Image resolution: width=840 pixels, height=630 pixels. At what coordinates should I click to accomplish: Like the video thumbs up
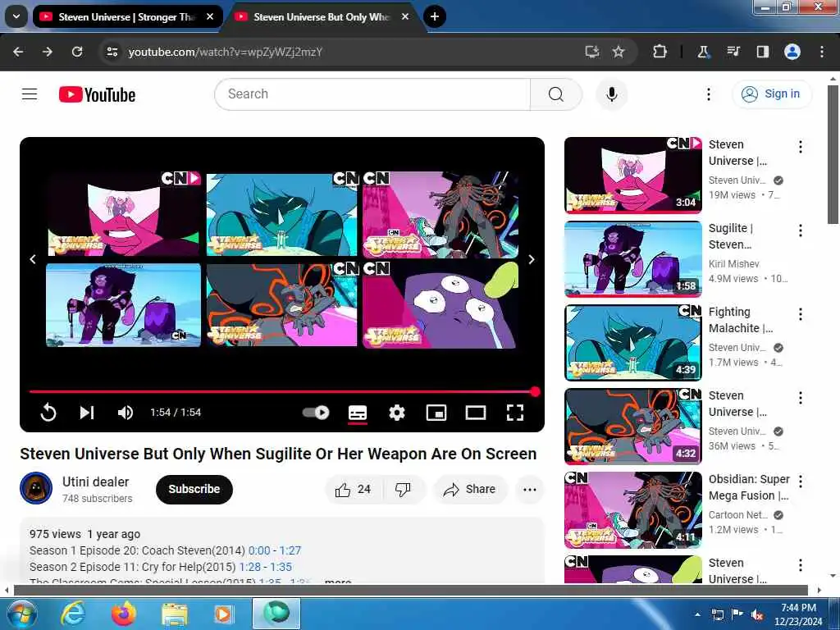coord(354,489)
